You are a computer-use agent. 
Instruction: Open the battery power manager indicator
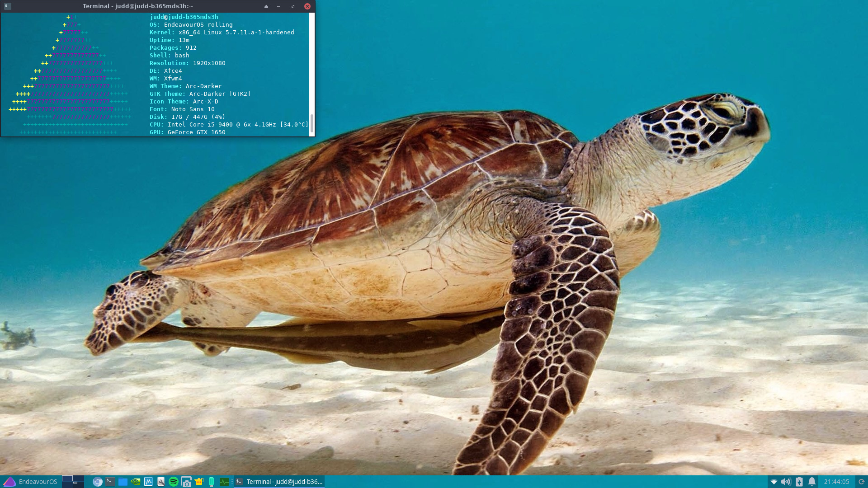799,482
